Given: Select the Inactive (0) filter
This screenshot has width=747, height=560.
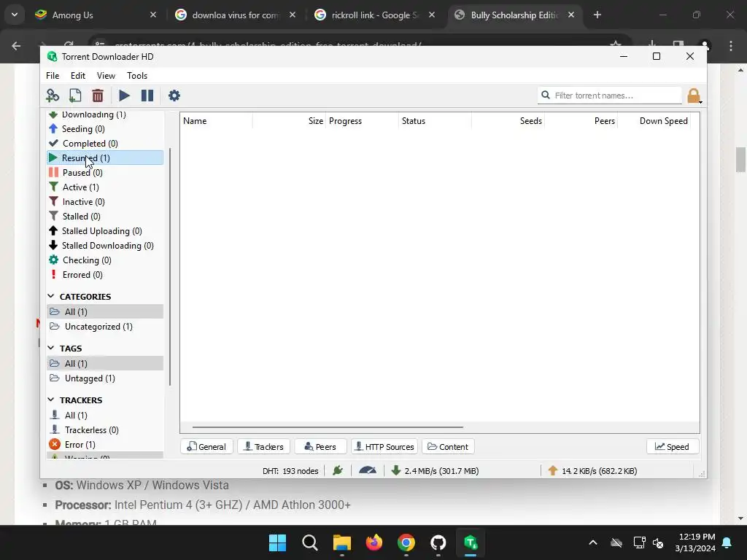Looking at the screenshot, I should point(105,202).
